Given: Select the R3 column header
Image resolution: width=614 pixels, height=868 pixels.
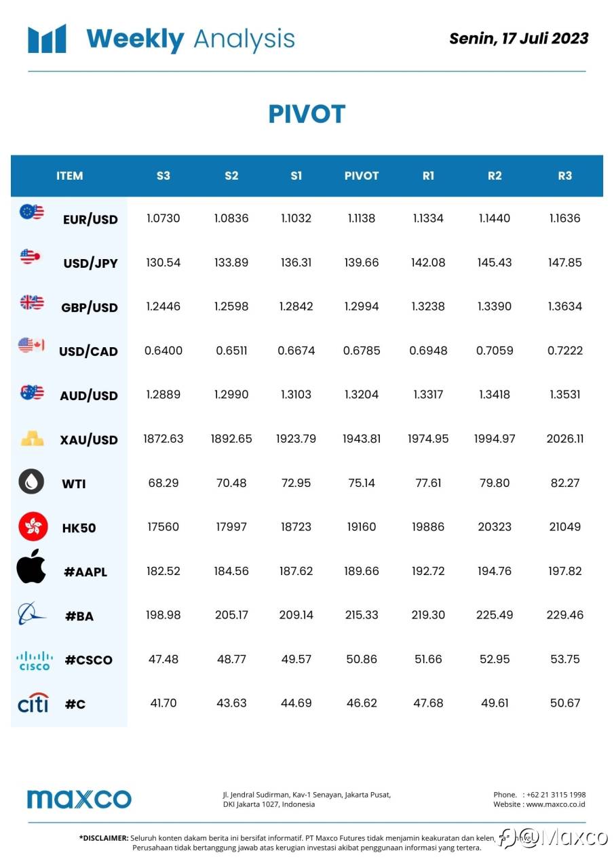Looking at the screenshot, I should coord(564,176).
